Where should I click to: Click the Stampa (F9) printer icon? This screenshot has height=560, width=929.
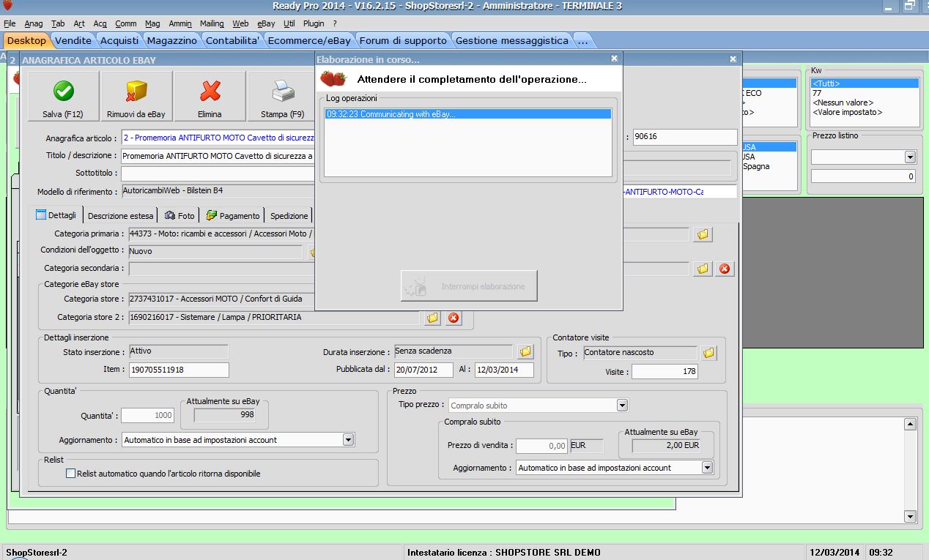283,91
